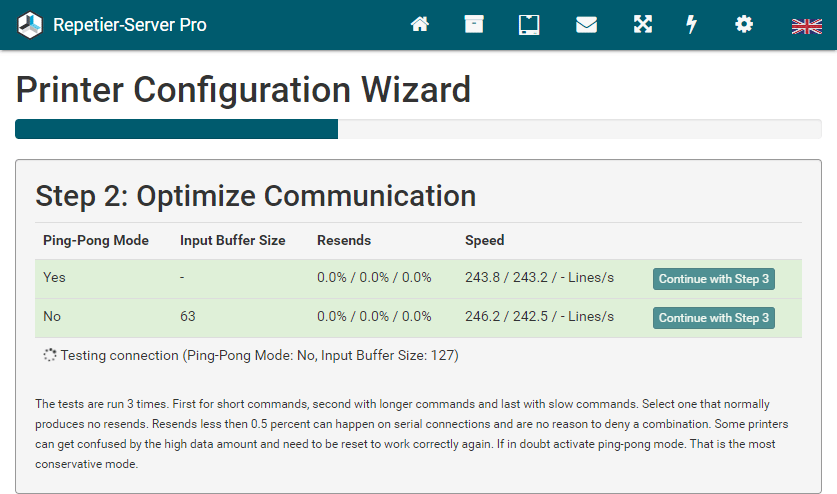Click the tablet icon in top bar
The width and height of the screenshot is (837, 494).
529,25
